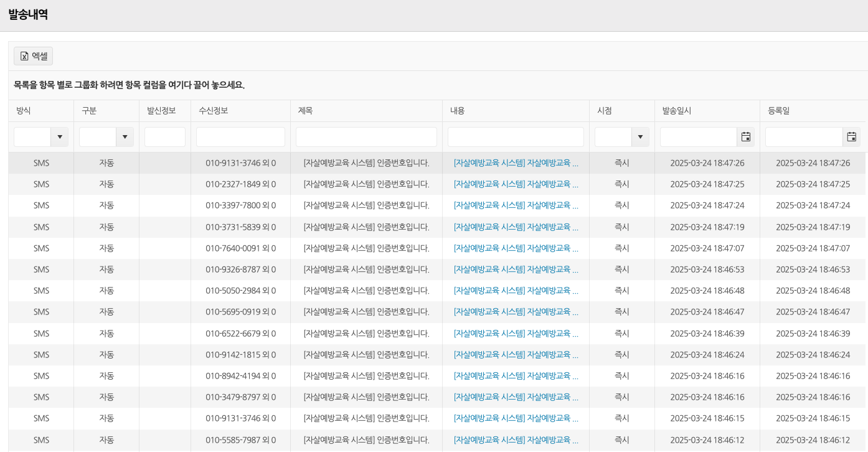The image size is (868, 452).
Task: Open content link sent at 18:46:39
Action: tap(516, 334)
